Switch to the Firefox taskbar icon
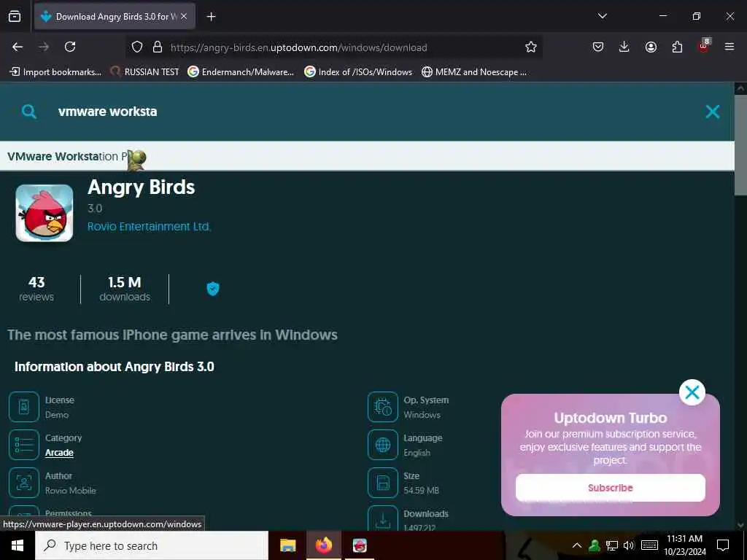The height and width of the screenshot is (560, 747). pos(324,545)
